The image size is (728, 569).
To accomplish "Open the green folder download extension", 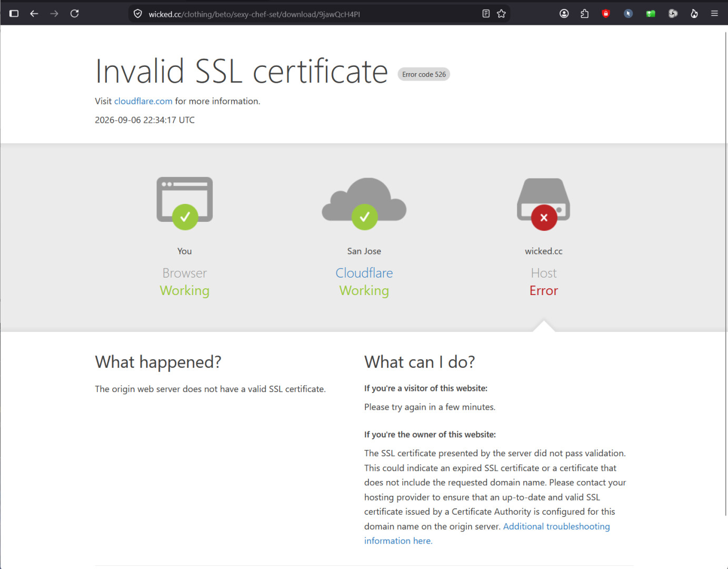I will [651, 14].
